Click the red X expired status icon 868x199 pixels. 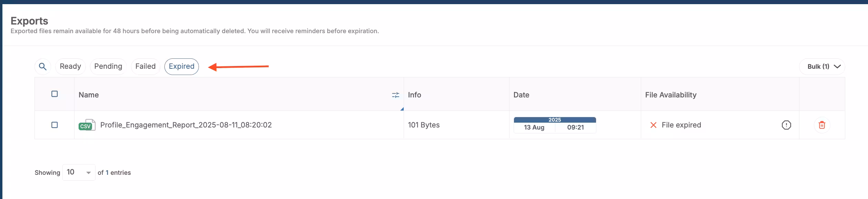(x=654, y=125)
